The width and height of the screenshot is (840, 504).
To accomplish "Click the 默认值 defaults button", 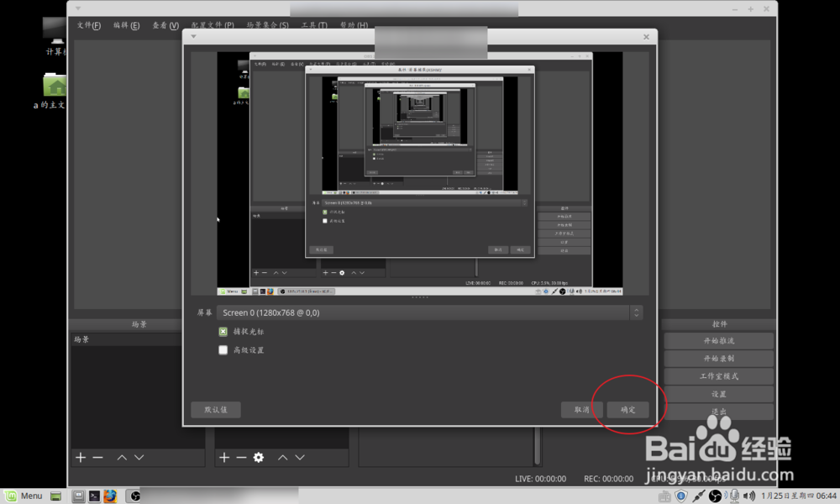I will click(215, 410).
